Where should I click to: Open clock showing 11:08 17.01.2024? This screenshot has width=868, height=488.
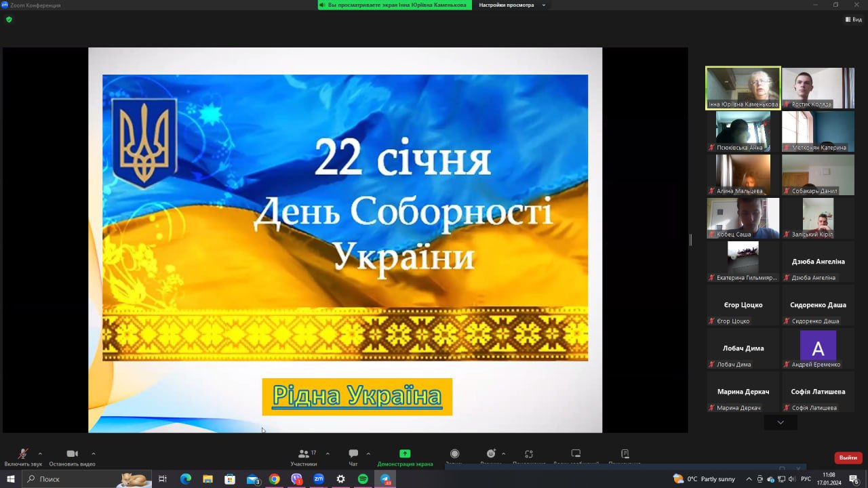click(829, 479)
